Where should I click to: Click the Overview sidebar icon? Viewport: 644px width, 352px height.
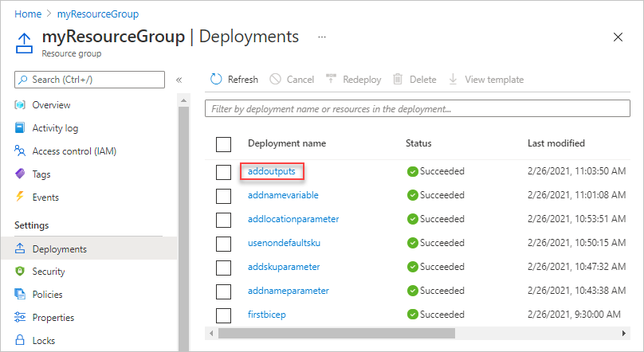pyautogui.click(x=21, y=105)
